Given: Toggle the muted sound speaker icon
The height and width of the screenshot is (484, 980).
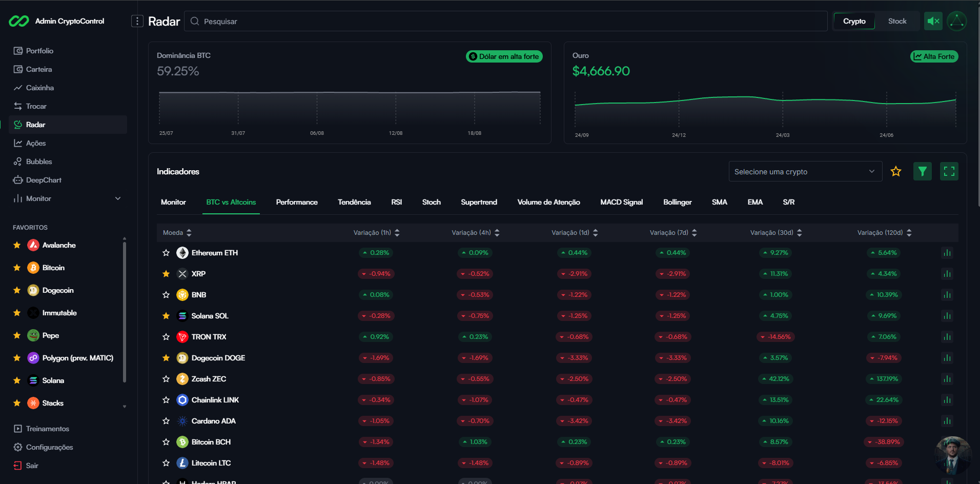Looking at the screenshot, I should tap(933, 21).
